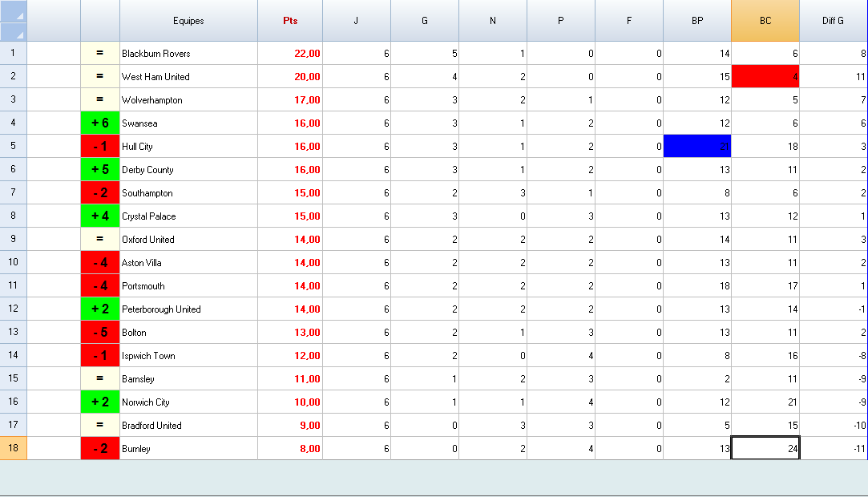The image size is (868, 497).
Task: Select Southampton's red -2 rank change cell
Action: 100,192
